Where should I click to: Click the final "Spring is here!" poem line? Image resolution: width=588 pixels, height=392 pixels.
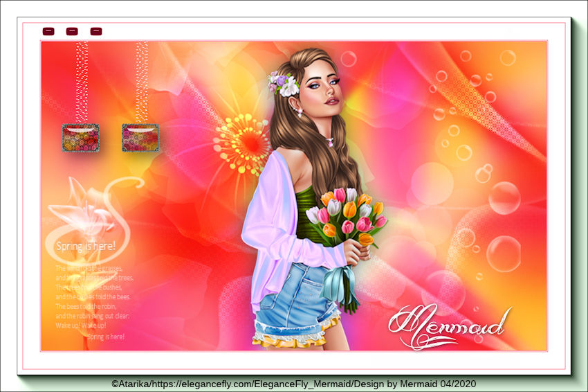coord(105,337)
